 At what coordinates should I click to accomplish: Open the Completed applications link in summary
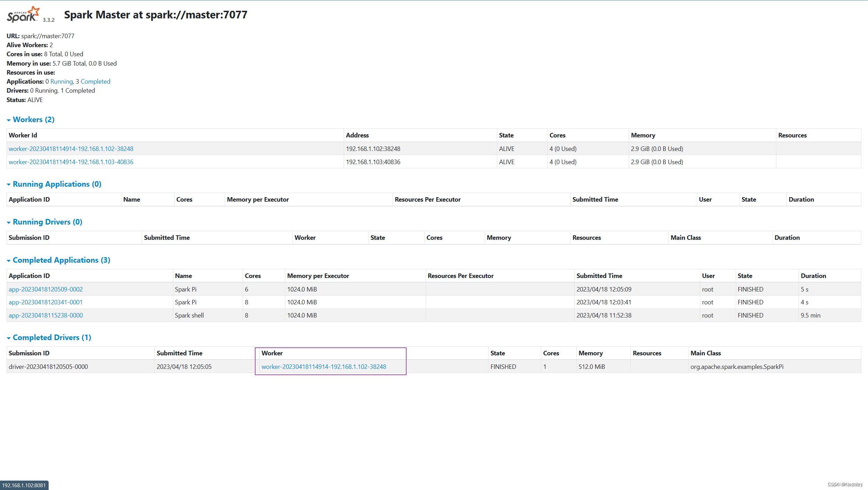click(95, 81)
